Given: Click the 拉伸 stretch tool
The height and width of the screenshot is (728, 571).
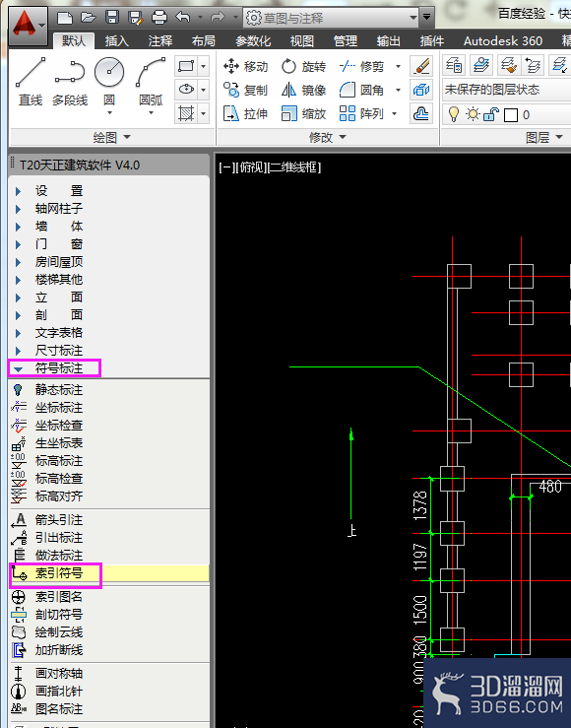Looking at the screenshot, I should (245, 113).
